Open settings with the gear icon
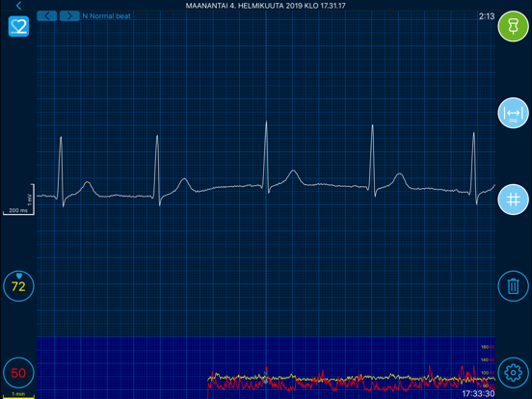This screenshot has width=532, height=399. (x=513, y=373)
